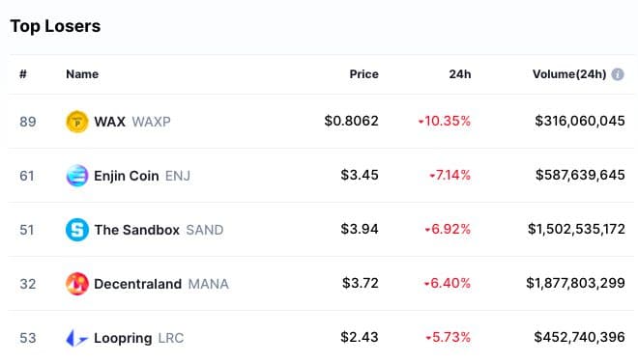Click the Volume(24h) info icon
Image resolution: width=638 pixels, height=364 pixels.
click(x=618, y=74)
